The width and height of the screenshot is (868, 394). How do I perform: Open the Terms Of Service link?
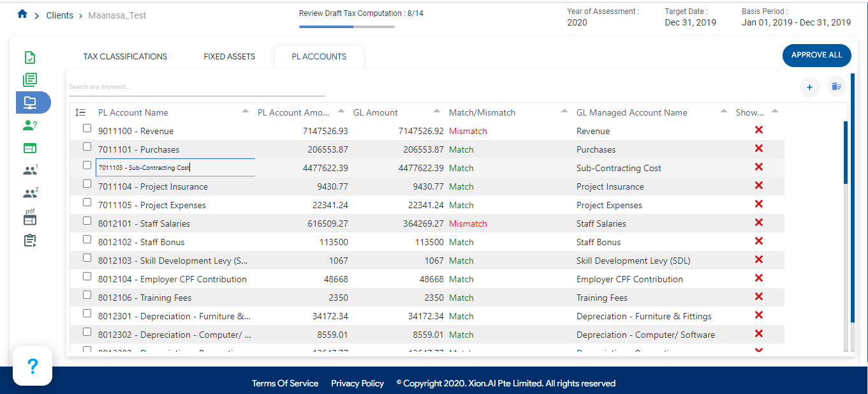click(x=285, y=383)
